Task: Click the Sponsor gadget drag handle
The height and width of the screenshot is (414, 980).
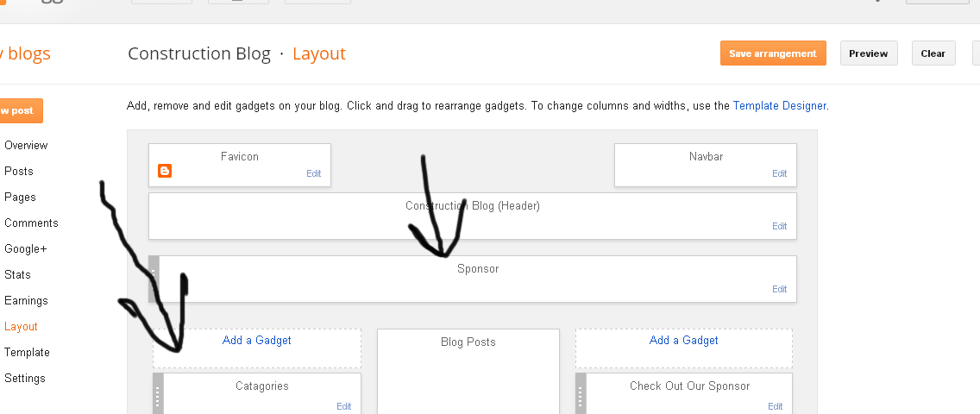Action: pos(154,279)
